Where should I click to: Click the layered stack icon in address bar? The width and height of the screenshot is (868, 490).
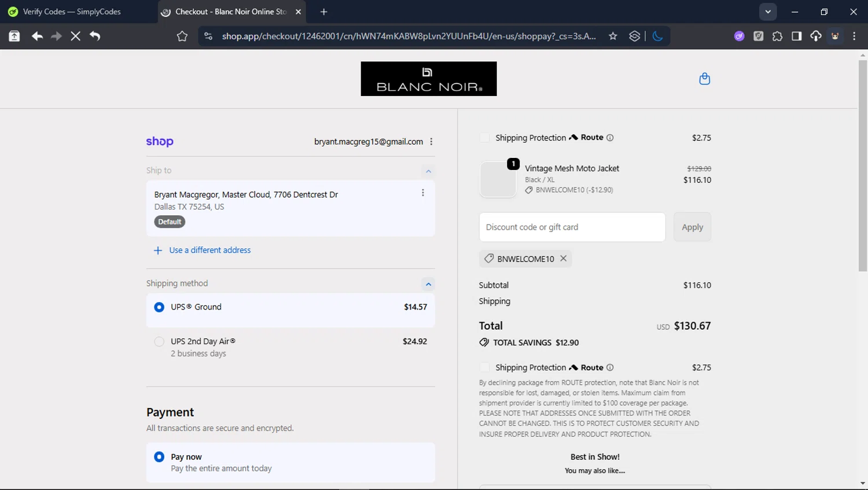tap(635, 36)
